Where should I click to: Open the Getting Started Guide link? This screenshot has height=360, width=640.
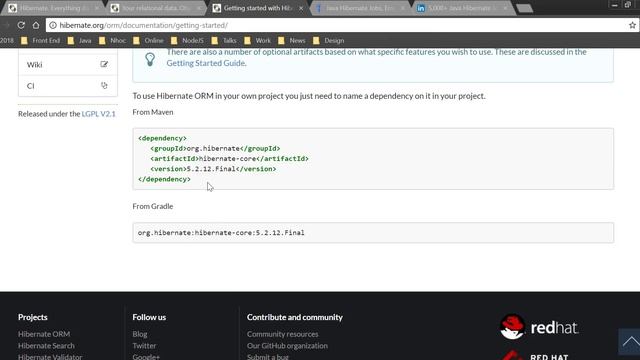[x=206, y=63]
